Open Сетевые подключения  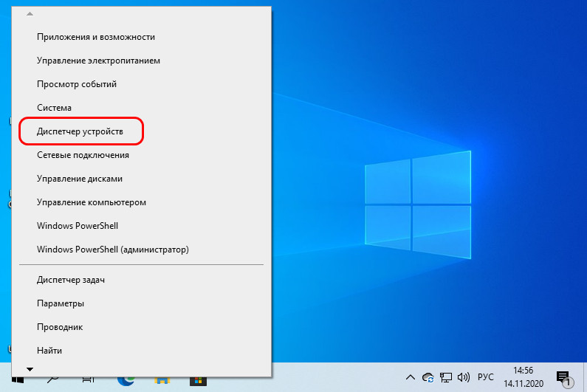tap(142, 155)
